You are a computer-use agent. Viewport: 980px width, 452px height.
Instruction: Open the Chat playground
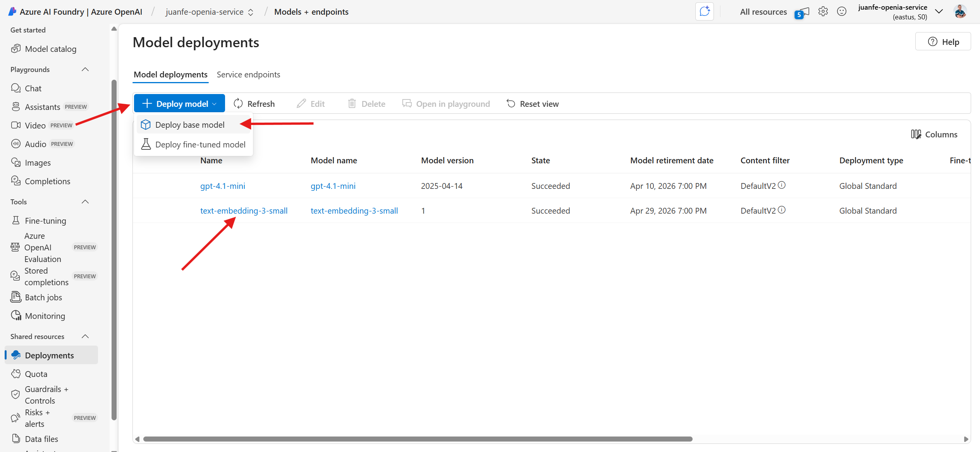pyautogui.click(x=33, y=88)
